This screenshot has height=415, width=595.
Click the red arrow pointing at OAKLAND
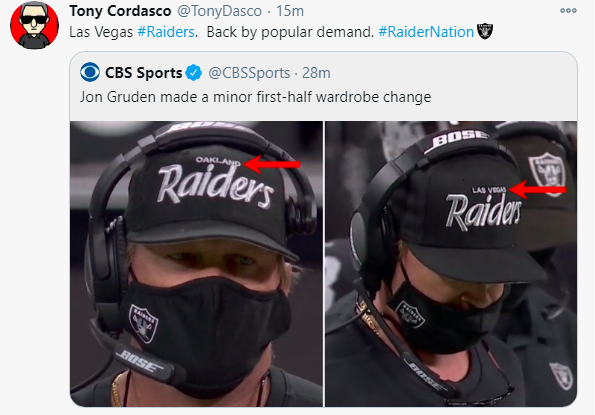[x=272, y=164]
